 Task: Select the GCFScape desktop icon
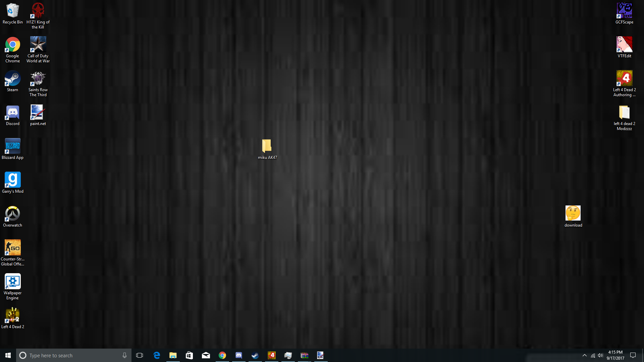624,11
